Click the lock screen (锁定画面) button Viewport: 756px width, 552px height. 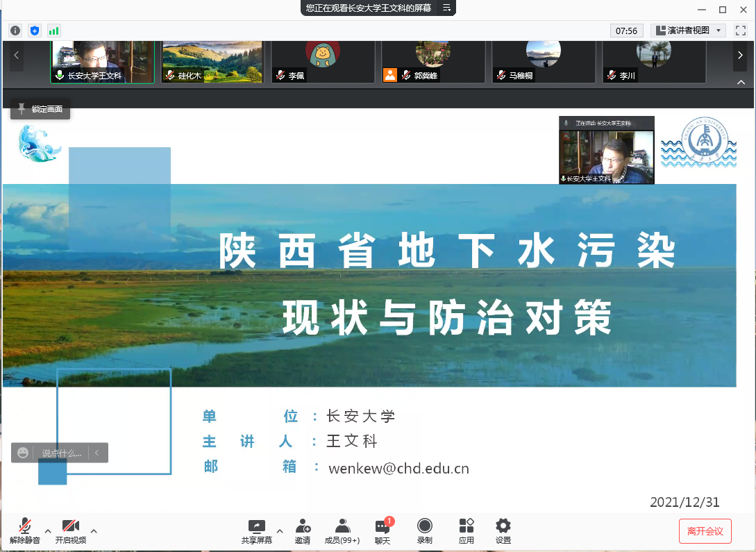click(40, 109)
